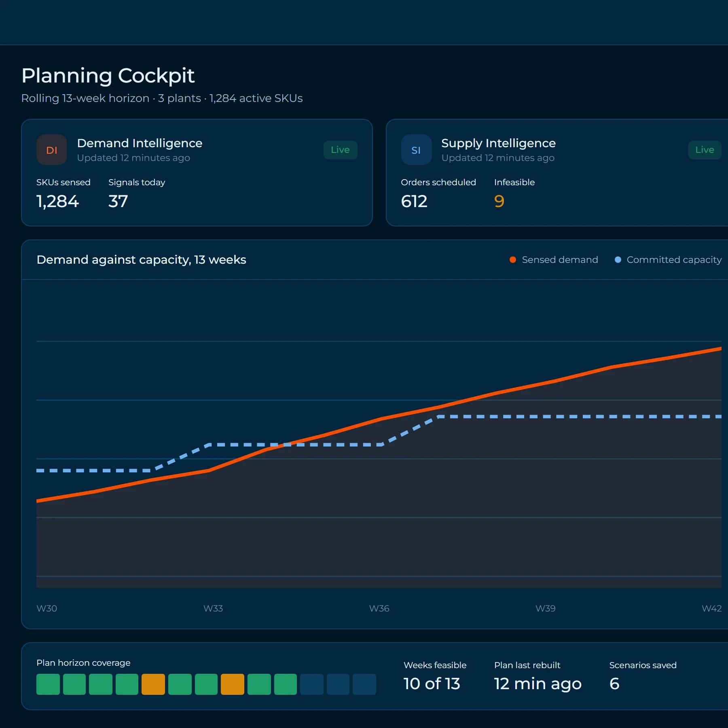Click the Live badge on Supply Intelligence
Image resolution: width=728 pixels, height=728 pixels.
click(705, 150)
